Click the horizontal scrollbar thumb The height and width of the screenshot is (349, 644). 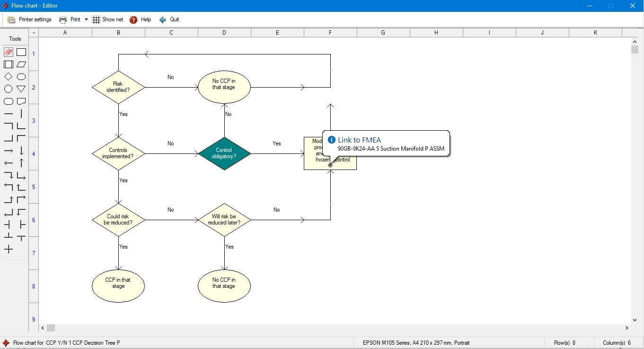click(51, 328)
